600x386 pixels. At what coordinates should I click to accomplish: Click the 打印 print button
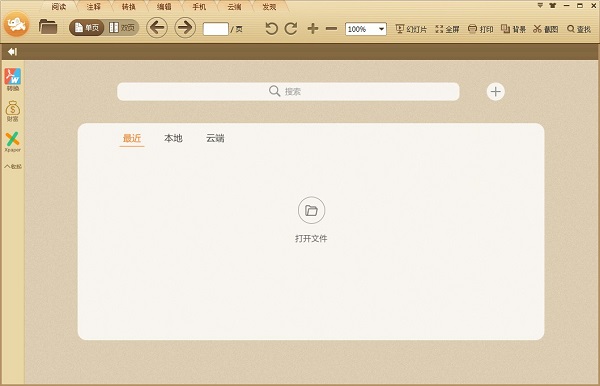[x=481, y=29]
